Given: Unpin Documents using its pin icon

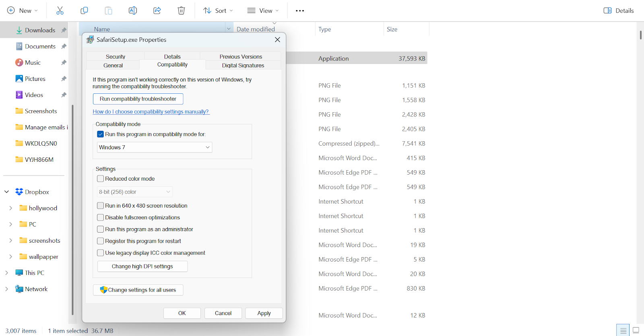Looking at the screenshot, I should (x=64, y=46).
